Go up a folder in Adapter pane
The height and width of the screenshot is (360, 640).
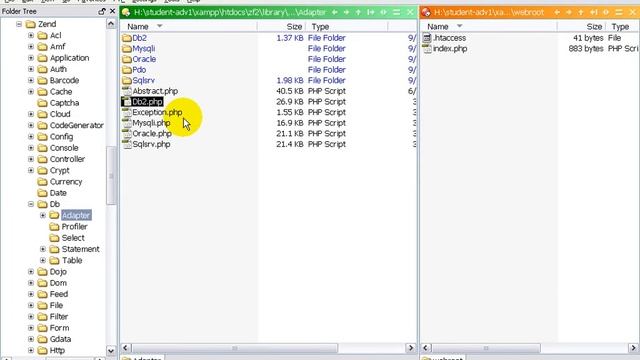pyautogui.click(x=358, y=12)
